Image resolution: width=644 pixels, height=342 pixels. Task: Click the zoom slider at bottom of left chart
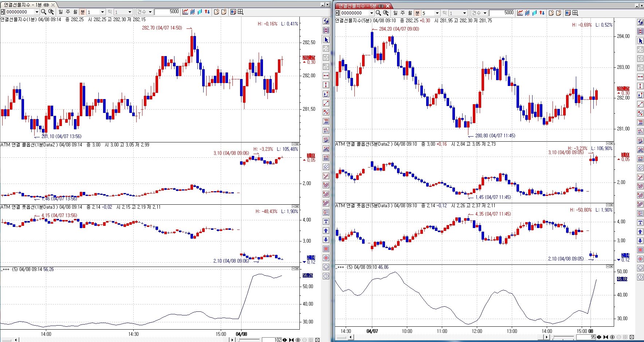click(x=248, y=339)
